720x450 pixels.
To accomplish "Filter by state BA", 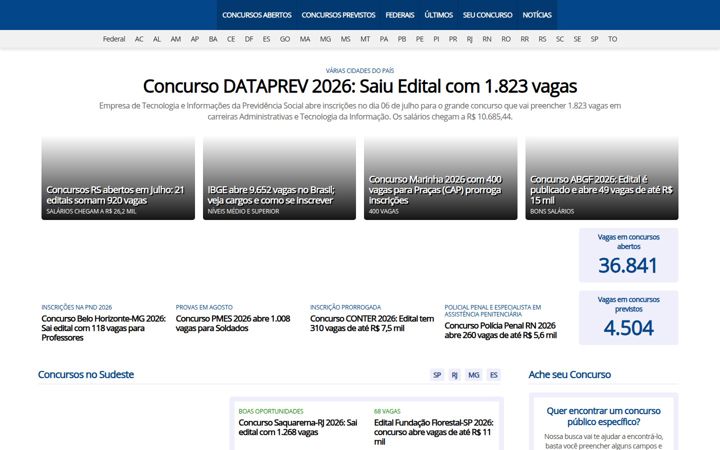I will point(213,39).
